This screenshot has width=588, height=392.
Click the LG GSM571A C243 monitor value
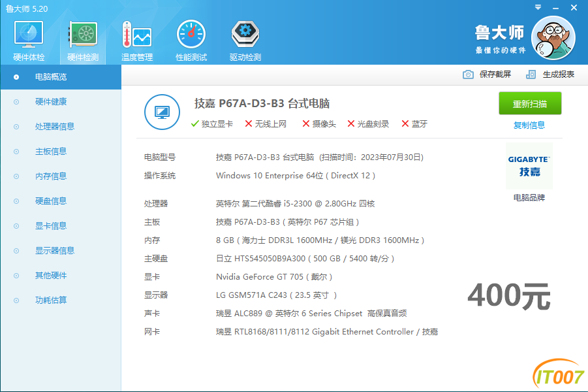(276, 295)
